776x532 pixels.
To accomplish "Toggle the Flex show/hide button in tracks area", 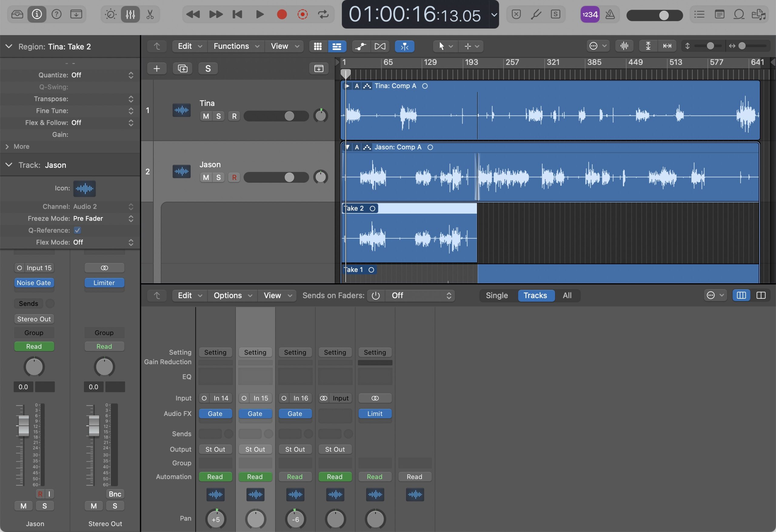I will [380, 46].
